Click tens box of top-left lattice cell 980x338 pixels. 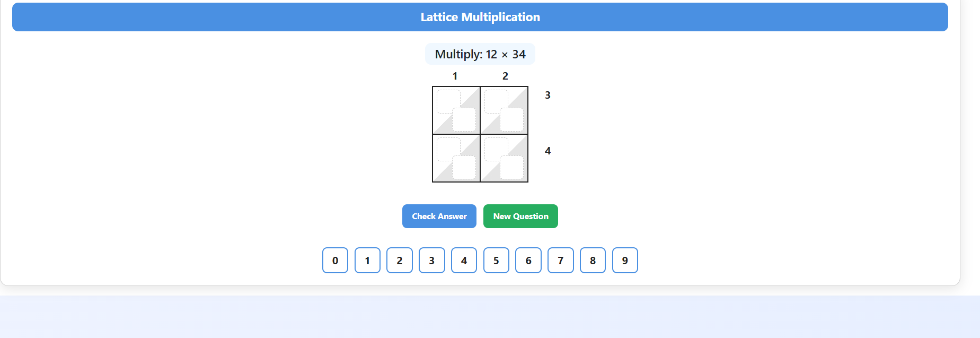[448, 101]
